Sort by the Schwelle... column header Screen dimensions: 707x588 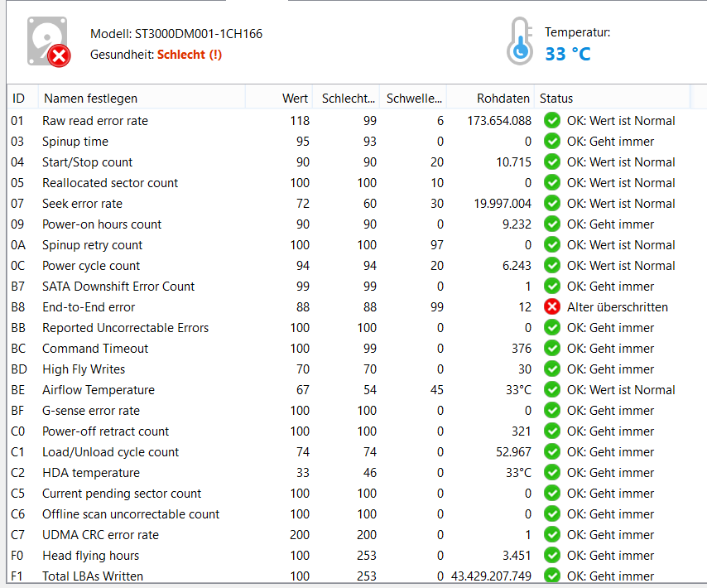413,99
